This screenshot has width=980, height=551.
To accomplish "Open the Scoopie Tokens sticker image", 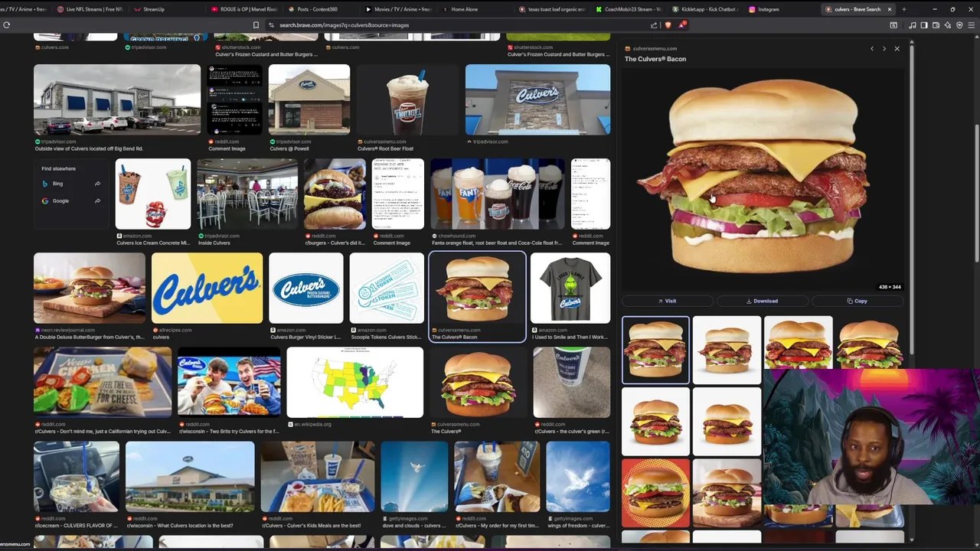I will 387,289.
